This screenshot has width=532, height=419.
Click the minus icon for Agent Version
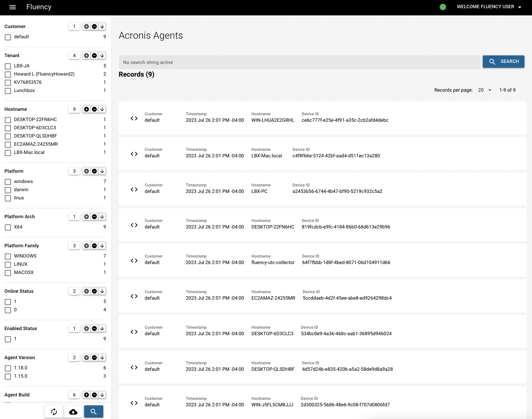94,357
